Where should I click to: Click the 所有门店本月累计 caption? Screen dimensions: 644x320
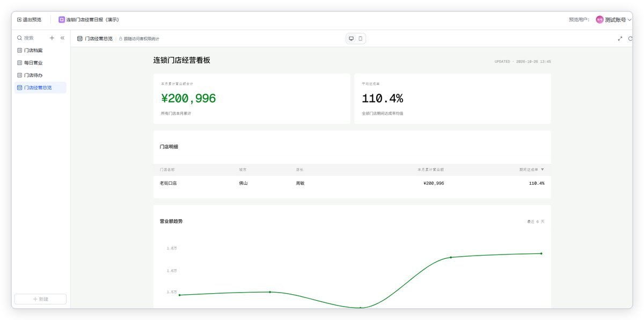[176, 113]
